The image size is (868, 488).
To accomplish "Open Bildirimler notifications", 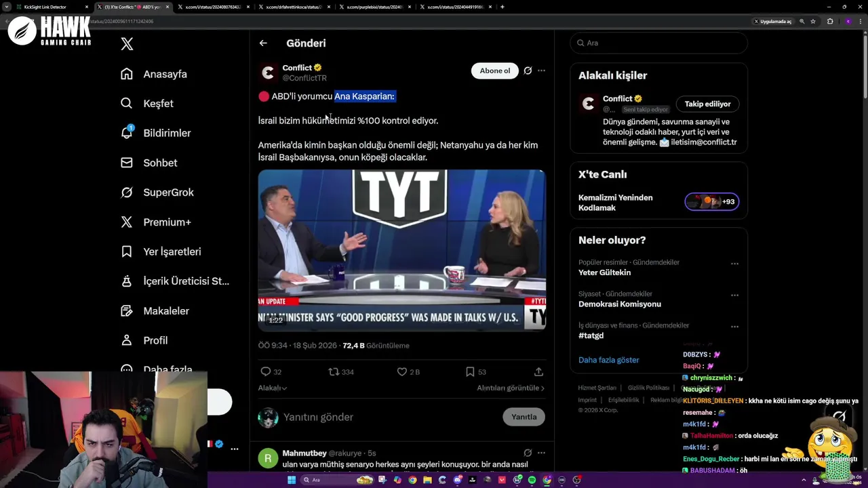I will click(156, 133).
